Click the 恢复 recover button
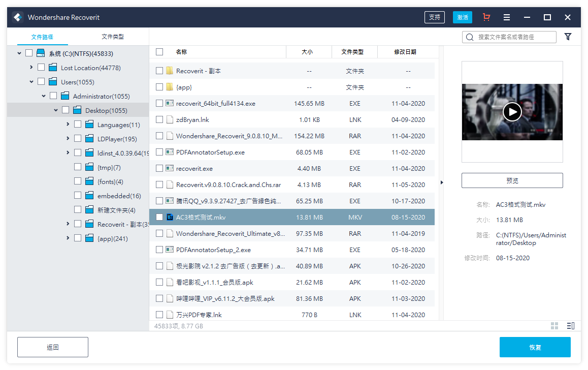This screenshot has height=370, width=588. [x=535, y=347]
